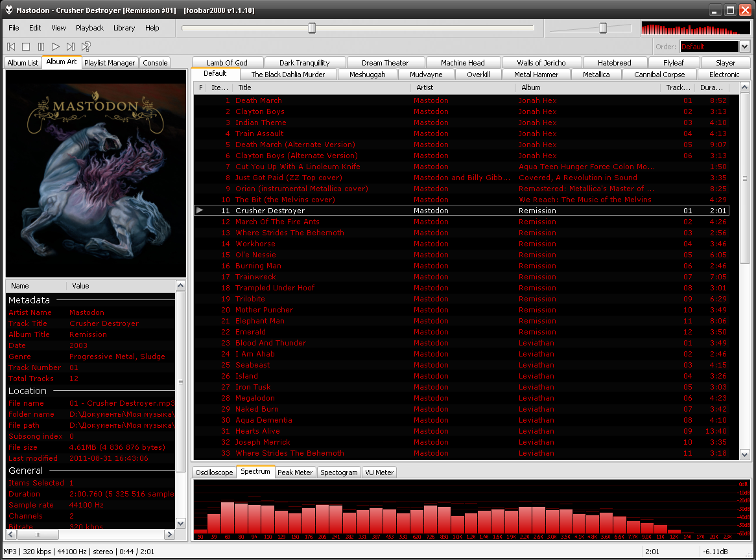This screenshot has width=756, height=560.
Task: Select track 'March Of The Fire Ants'
Action: coord(462,222)
